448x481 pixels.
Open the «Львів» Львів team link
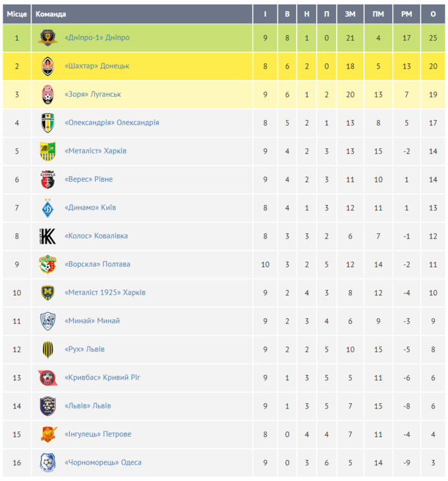tap(88, 407)
